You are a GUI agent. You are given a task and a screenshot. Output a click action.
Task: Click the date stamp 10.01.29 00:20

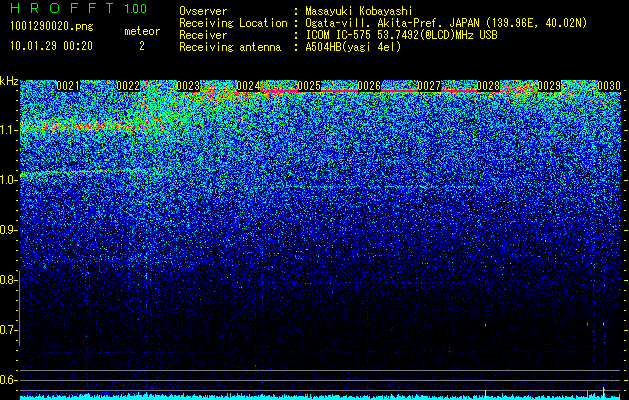[51, 46]
